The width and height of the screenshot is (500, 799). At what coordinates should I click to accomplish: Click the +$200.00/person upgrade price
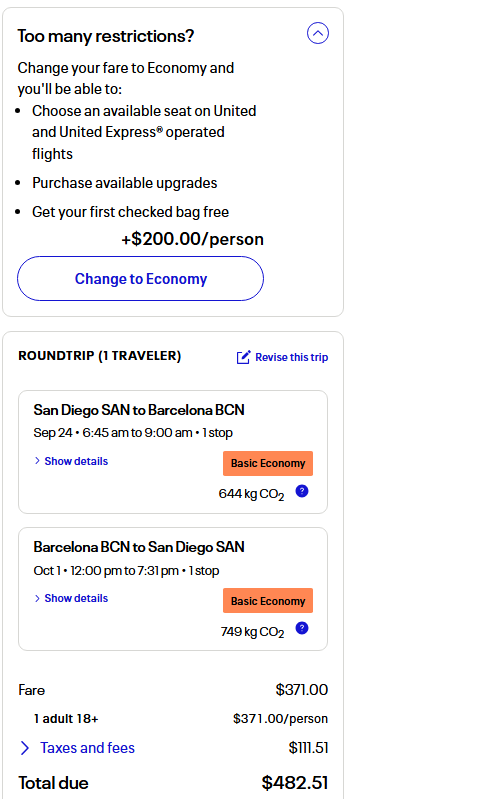192,239
